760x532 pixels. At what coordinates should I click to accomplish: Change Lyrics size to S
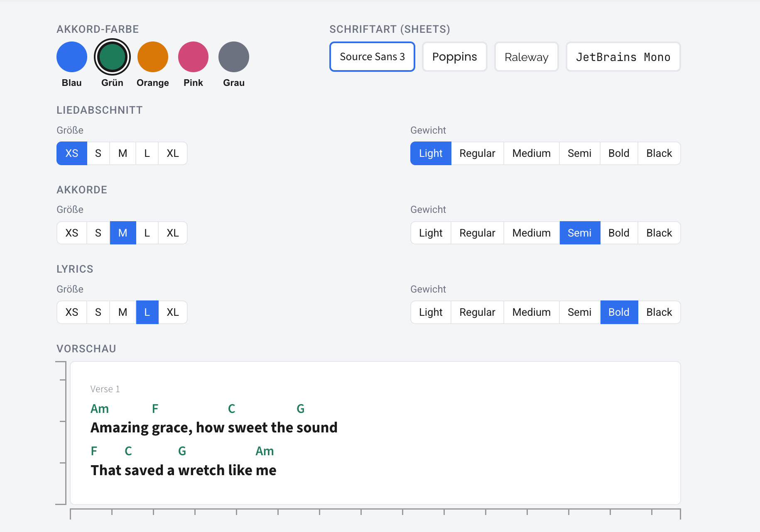coord(98,312)
